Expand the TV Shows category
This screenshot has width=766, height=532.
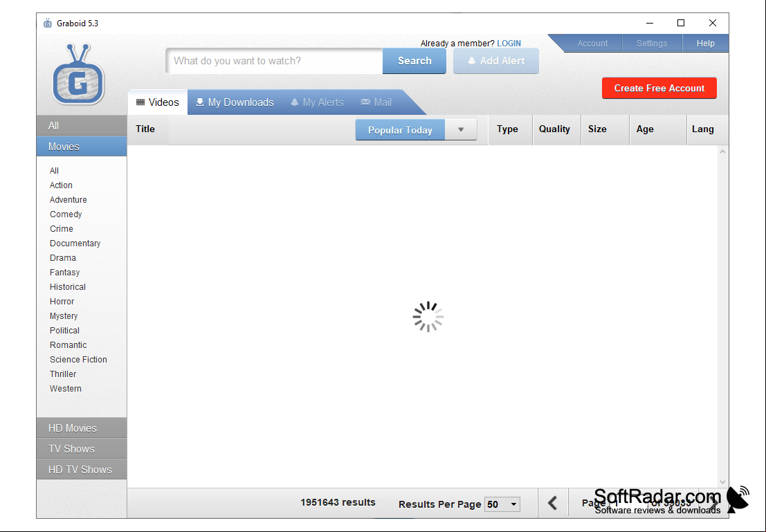click(82, 448)
